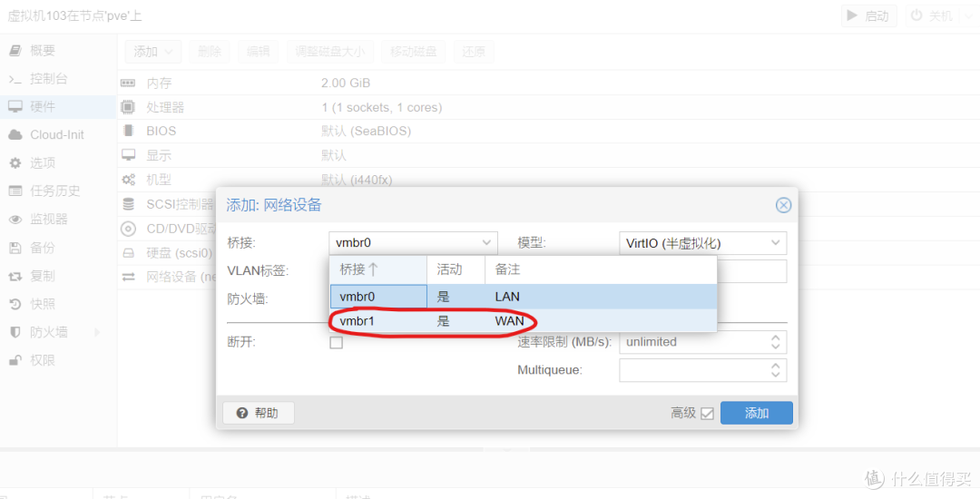The height and width of the screenshot is (499, 980).
Task: Select the 内存 memory hardware row
Action: click(549, 83)
